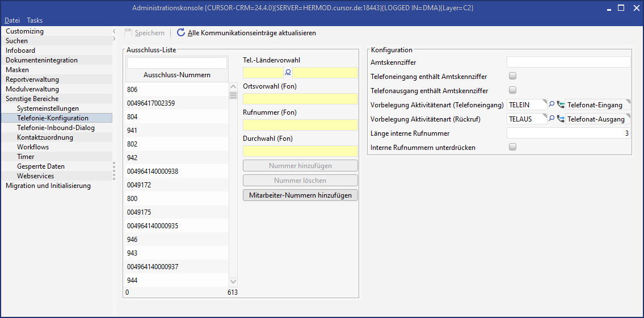Check Interne Rufnummern unterdrücken option
This screenshot has width=644, height=318.
pos(513,147)
